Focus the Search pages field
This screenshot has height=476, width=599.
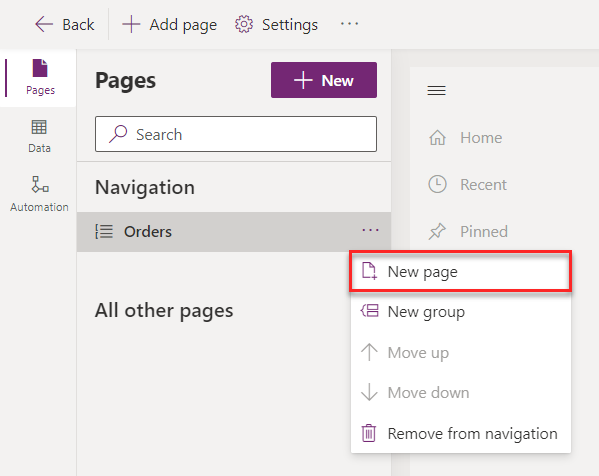click(x=236, y=134)
